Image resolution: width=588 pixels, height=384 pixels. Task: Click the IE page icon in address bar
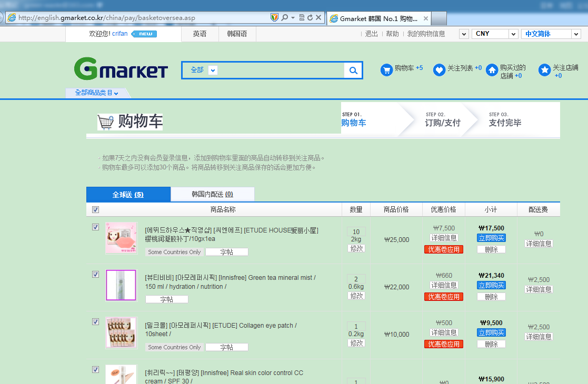coord(12,17)
